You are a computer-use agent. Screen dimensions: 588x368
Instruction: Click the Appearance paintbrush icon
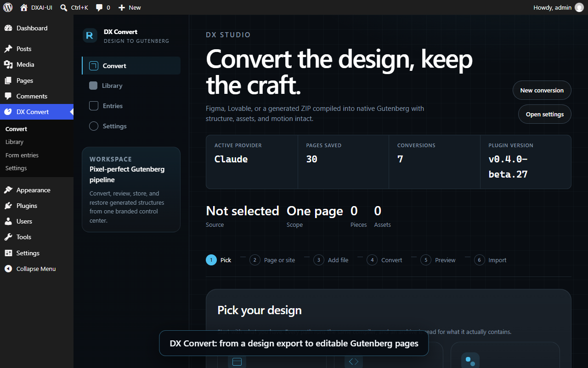tap(8, 190)
